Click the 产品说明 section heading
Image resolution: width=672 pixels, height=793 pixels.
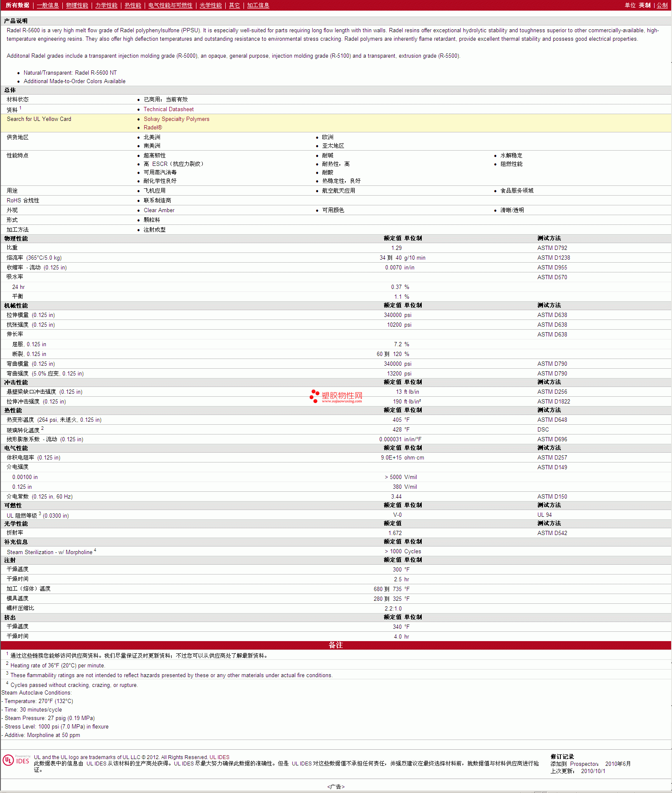point(16,21)
